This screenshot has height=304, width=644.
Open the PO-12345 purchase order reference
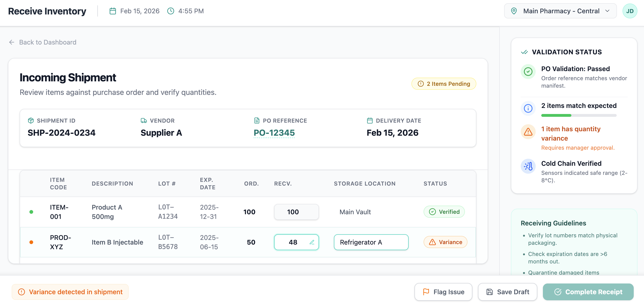pyautogui.click(x=274, y=133)
